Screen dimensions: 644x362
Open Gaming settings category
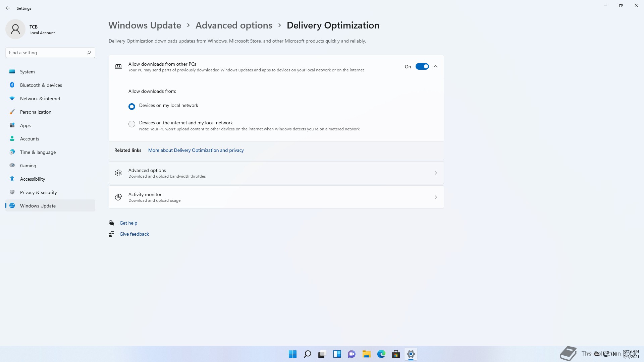50,166
